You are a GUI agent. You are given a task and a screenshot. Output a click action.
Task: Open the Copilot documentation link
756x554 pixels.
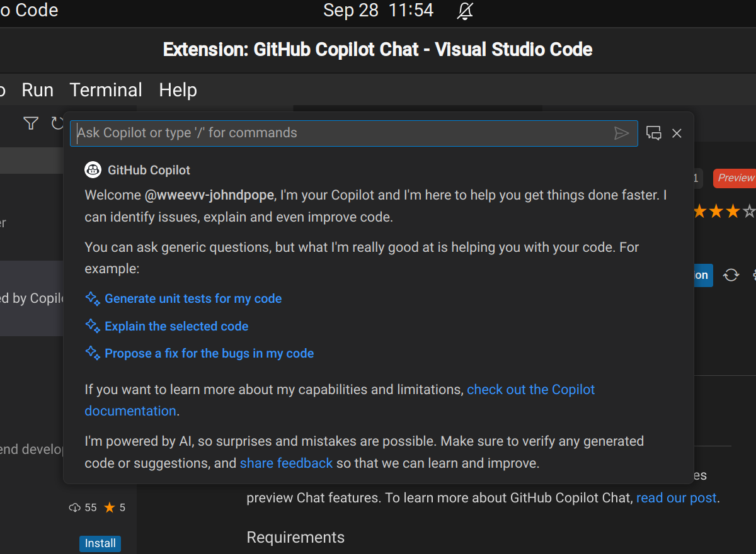tap(530, 389)
